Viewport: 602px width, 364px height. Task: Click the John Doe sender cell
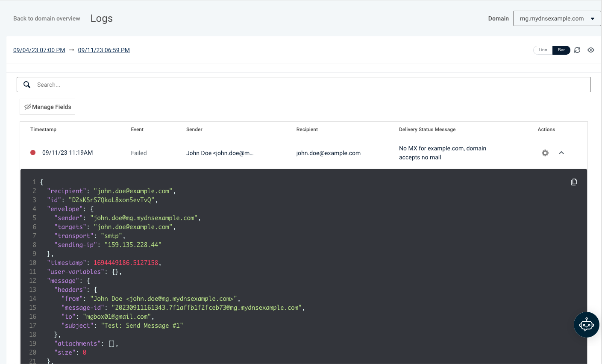pos(220,153)
